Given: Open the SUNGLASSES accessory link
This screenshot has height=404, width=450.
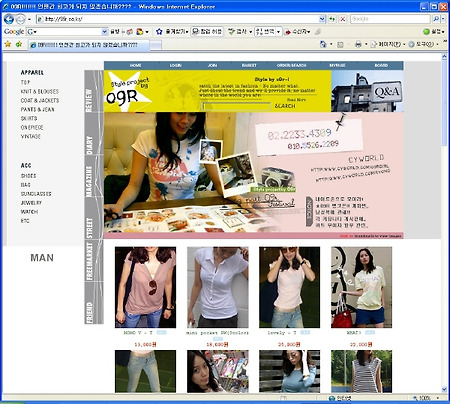Looking at the screenshot, I should click(36, 194).
